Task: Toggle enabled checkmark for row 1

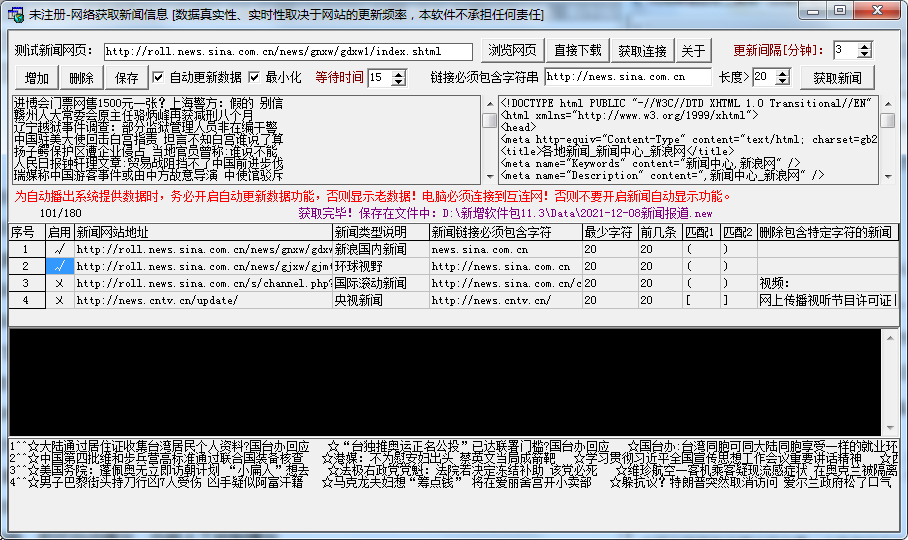Action: tap(60, 249)
